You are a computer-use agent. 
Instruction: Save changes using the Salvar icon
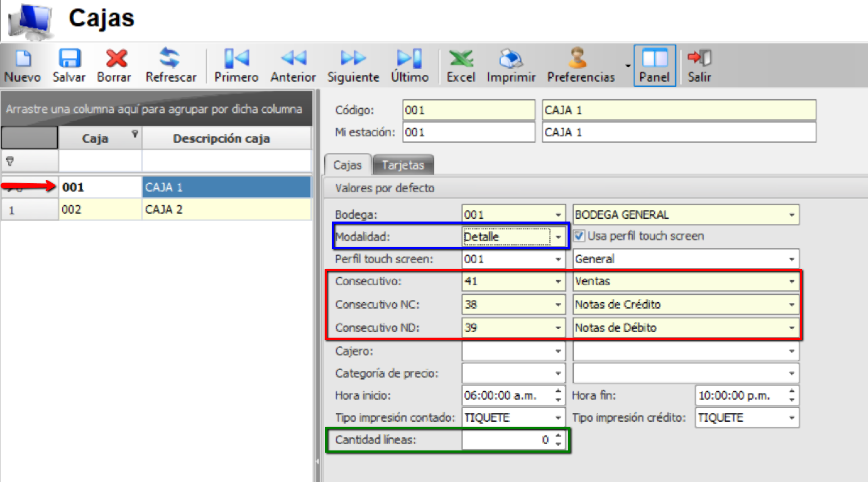pyautogui.click(x=69, y=64)
